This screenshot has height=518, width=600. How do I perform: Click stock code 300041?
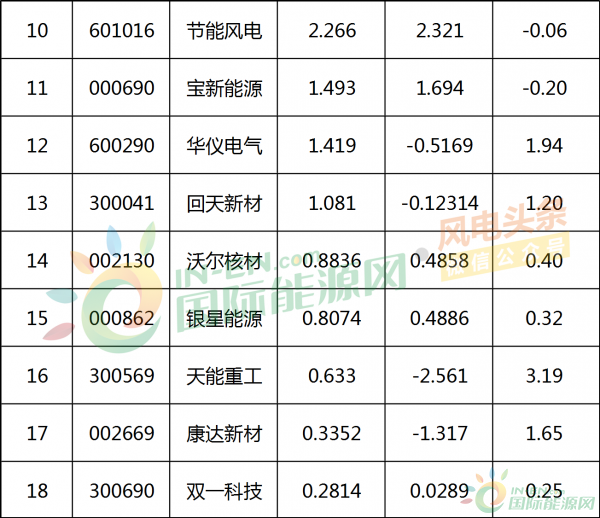coord(121,203)
